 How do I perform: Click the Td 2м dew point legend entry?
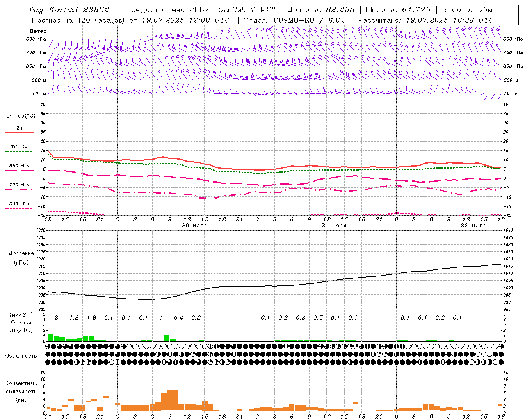click(19, 147)
